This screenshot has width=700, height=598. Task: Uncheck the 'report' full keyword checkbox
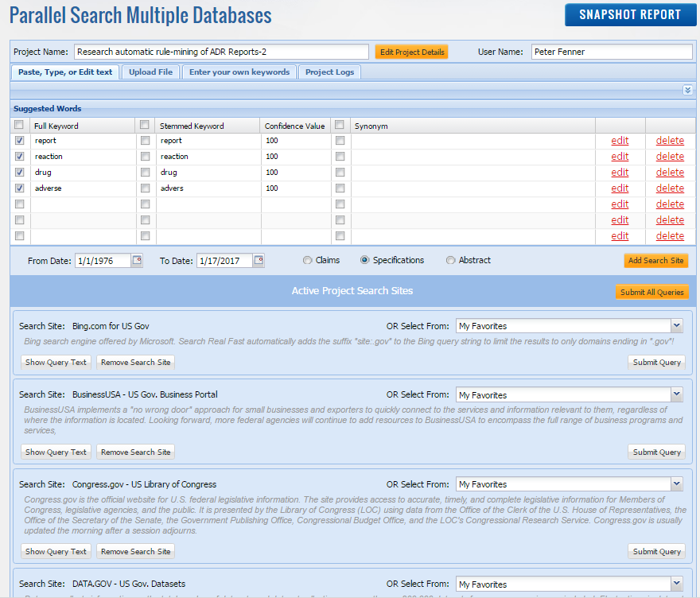point(19,140)
